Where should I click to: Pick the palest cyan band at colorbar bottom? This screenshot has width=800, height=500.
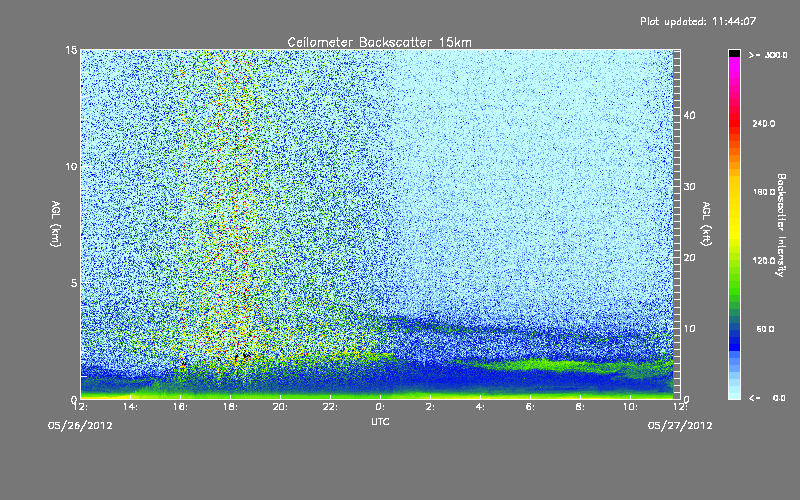tap(734, 395)
